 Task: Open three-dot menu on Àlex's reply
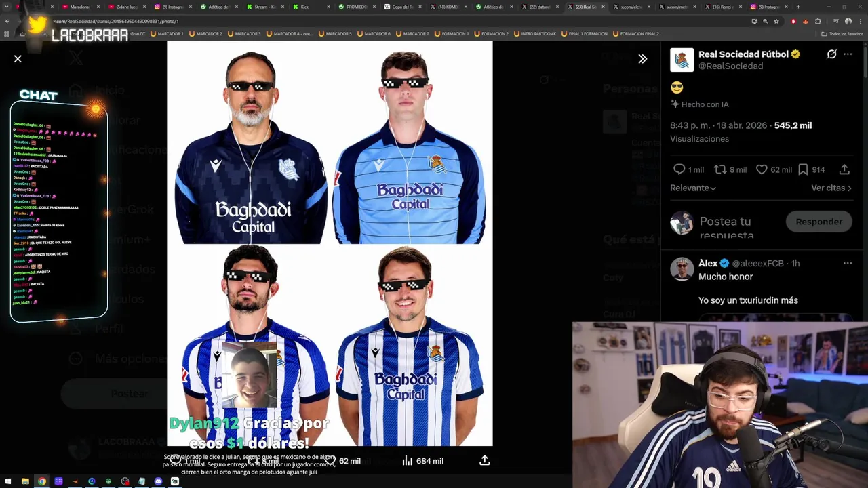[x=848, y=263]
